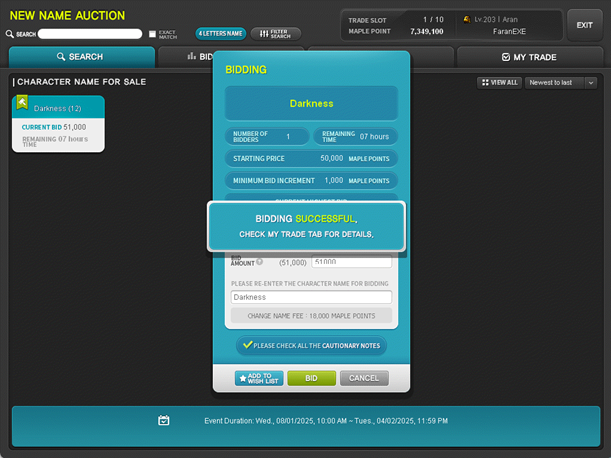Open the Bid tab
Viewport: 611px width, 458px height.
point(186,57)
